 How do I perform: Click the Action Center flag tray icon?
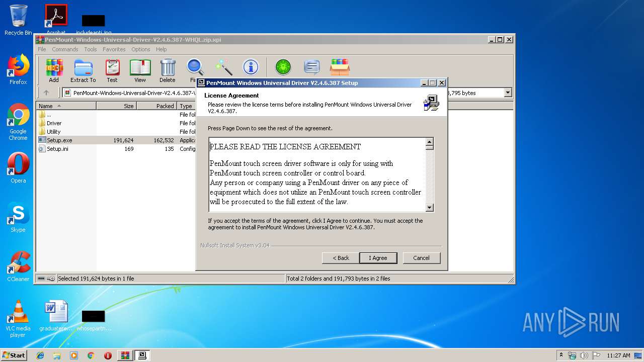(x=596, y=355)
